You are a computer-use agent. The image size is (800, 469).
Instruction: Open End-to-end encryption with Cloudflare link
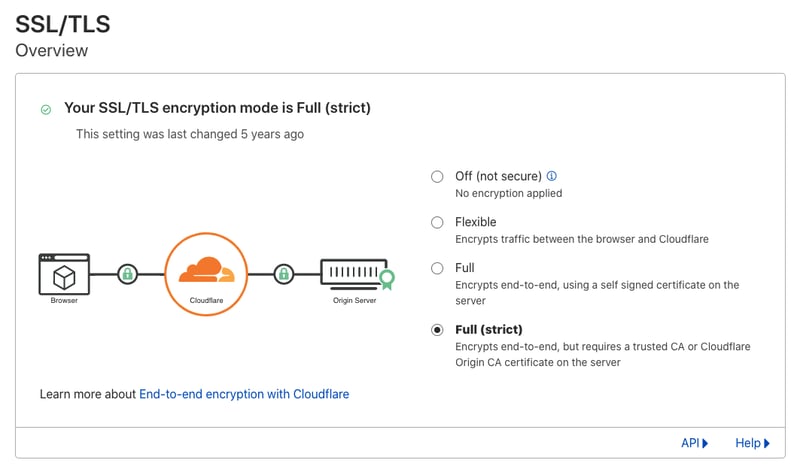tap(244, 394)
